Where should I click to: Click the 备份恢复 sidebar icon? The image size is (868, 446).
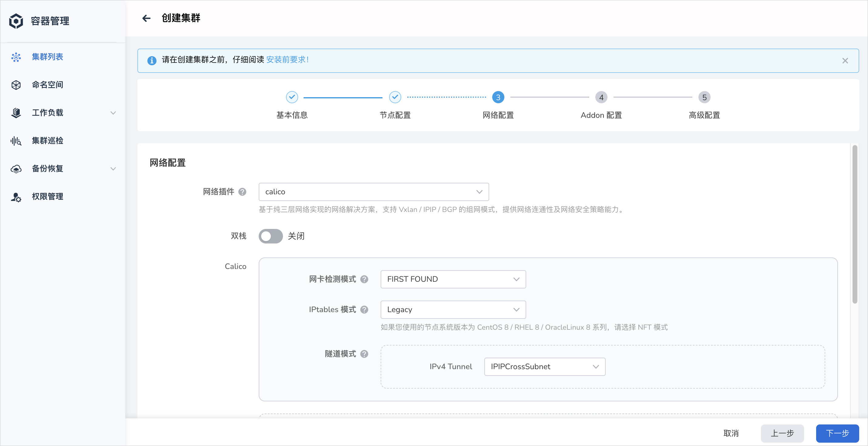click(x=16, y=169)
